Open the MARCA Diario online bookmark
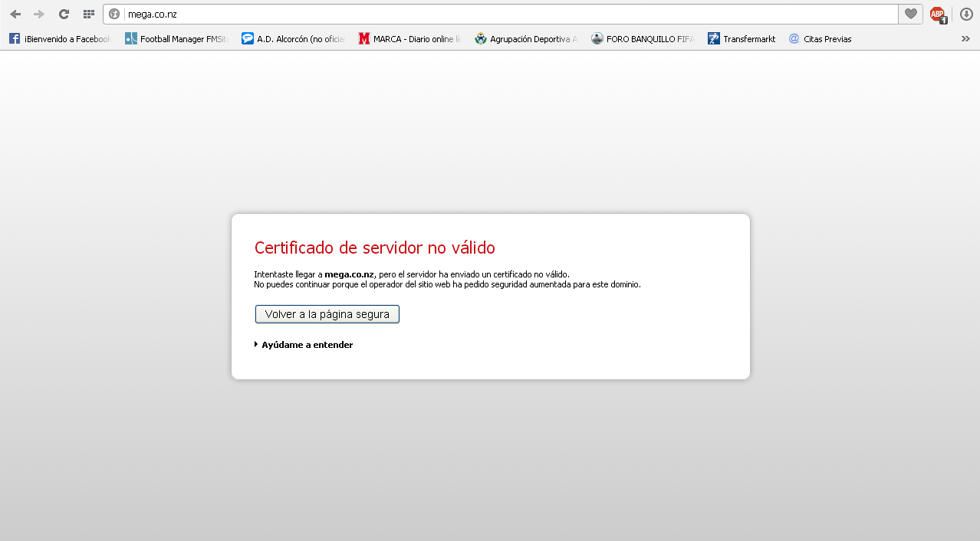The width and height of the screenshot is (980, 541). point(409,38)
